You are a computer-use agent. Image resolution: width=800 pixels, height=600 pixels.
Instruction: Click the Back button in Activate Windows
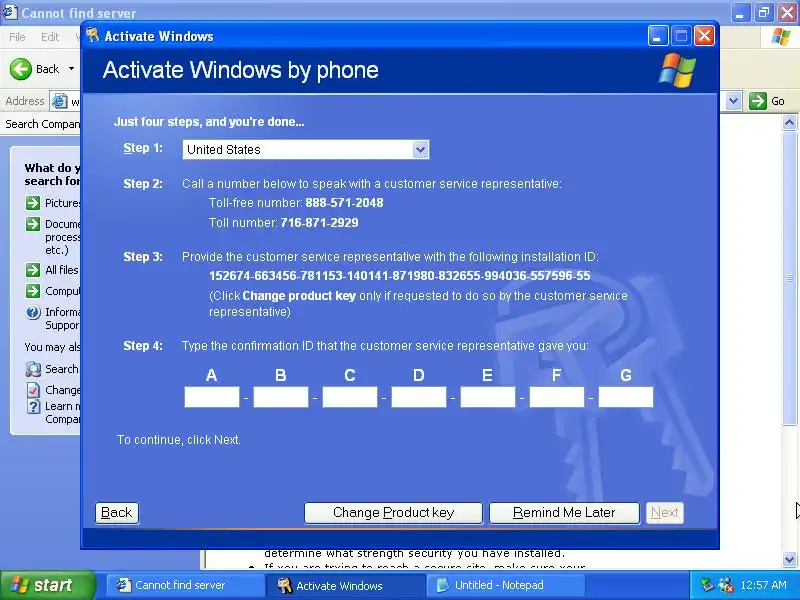coord(117,513)
